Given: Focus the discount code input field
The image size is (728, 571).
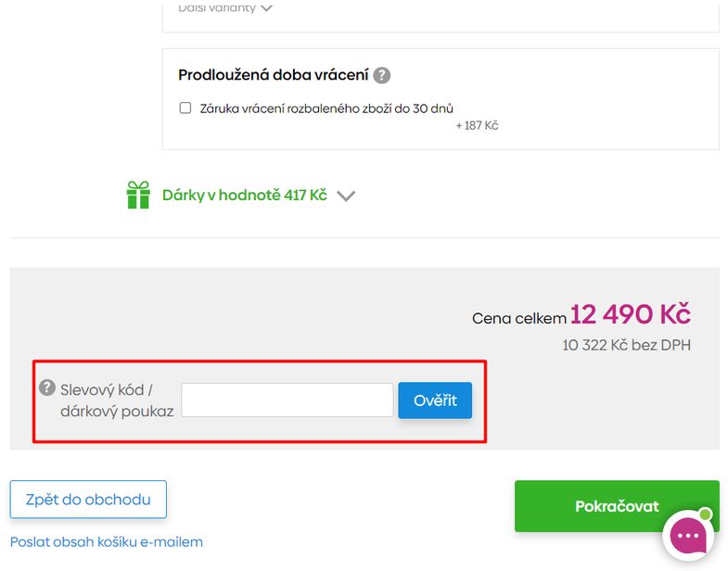Looking at the screenshot, I should click(287, 400).
